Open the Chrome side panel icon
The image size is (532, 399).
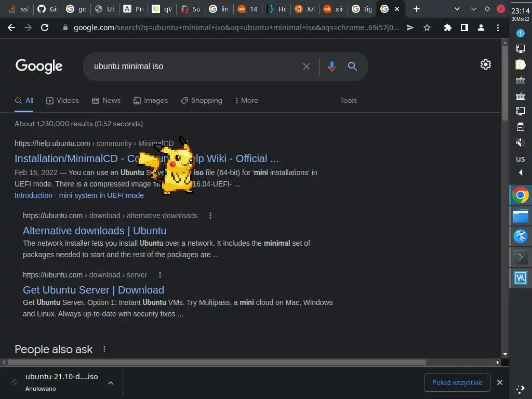[464, 28]
